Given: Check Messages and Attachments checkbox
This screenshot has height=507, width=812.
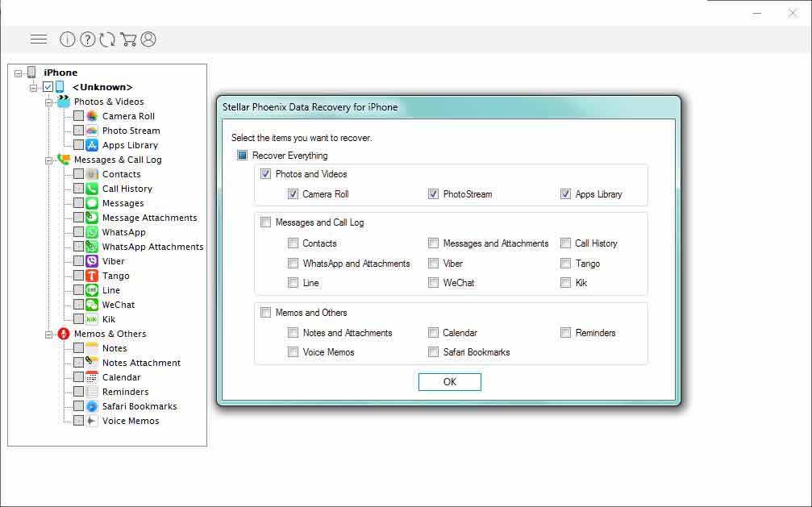Looking at the screenshot, I should coord(433,243).
